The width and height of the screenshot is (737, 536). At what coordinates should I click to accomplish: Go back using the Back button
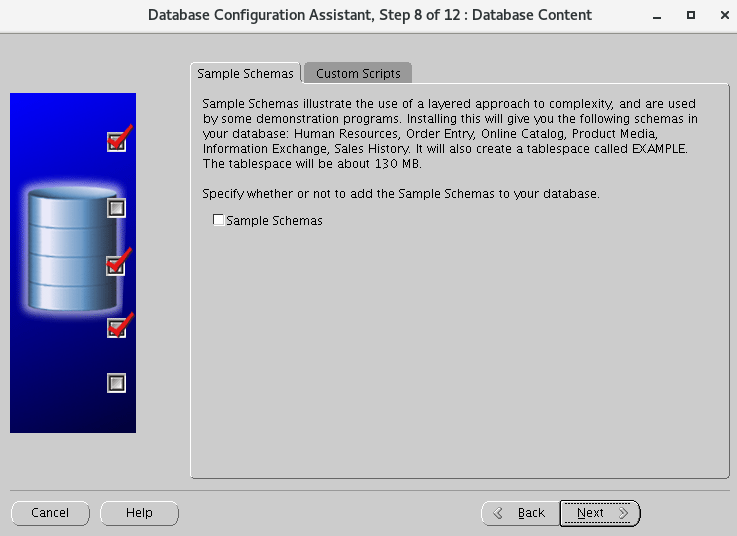(x=520, y=512)
